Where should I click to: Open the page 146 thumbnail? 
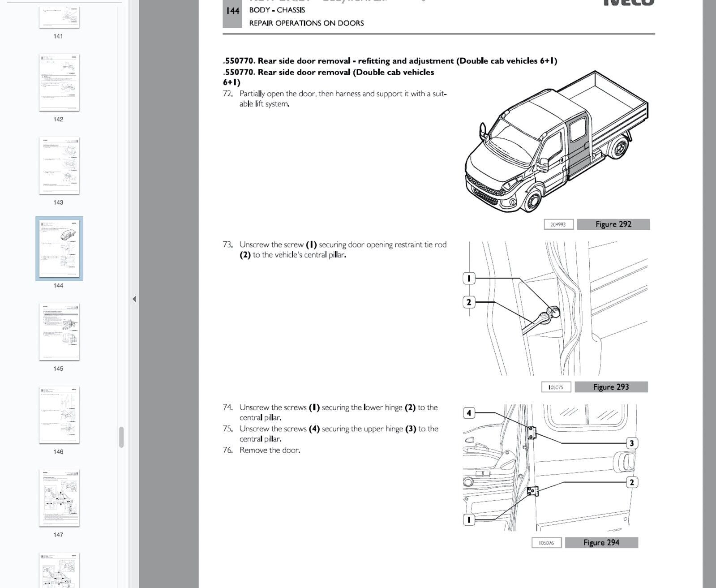(59, 415)
